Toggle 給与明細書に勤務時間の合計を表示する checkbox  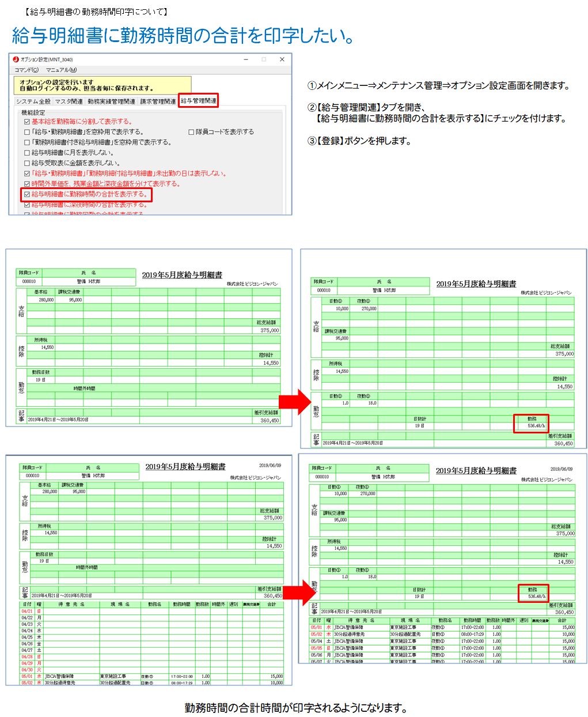tap(27, 194)
